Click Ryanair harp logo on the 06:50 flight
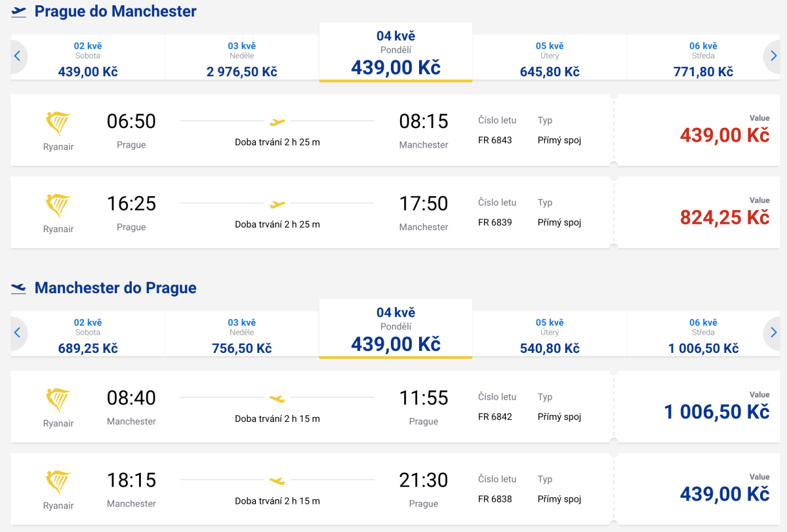This screenshot has height=532, width=787. pos(58,123)
